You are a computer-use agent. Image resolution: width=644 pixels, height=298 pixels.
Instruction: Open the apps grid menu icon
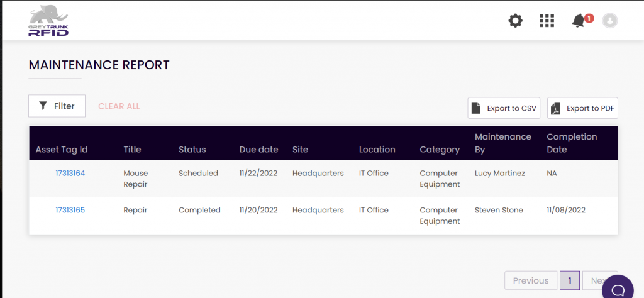point(547,21)
